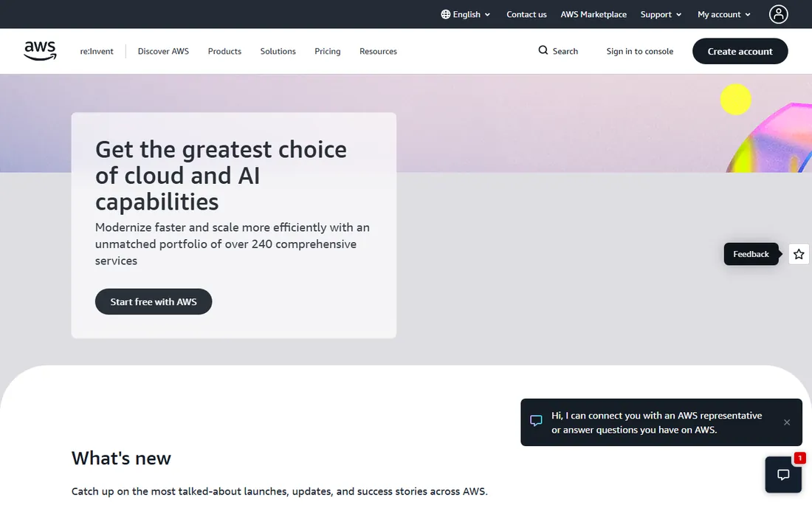Open the Discover AWS menu
812x508 pixels.
(163, 51)
